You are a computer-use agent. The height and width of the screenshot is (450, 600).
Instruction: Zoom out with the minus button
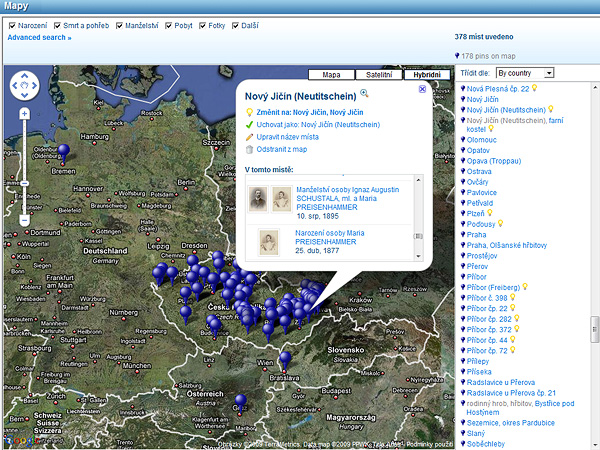point(24,219)
